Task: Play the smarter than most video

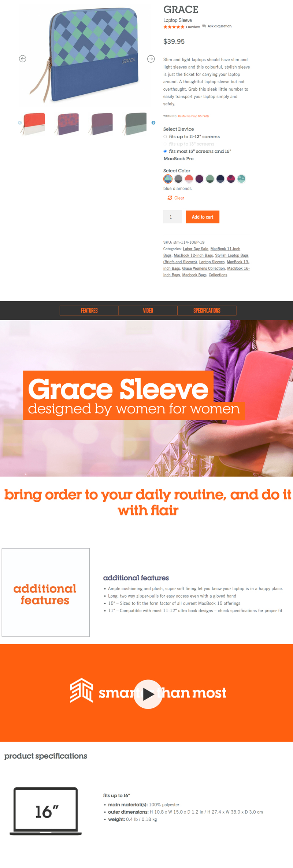Action: 148,694
